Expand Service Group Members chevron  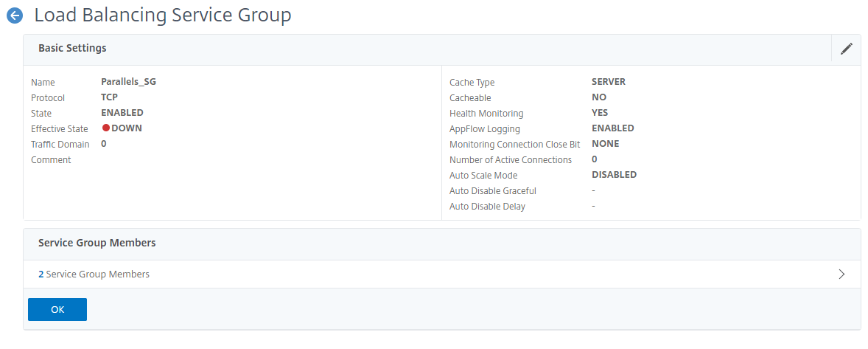coord(841,274)
